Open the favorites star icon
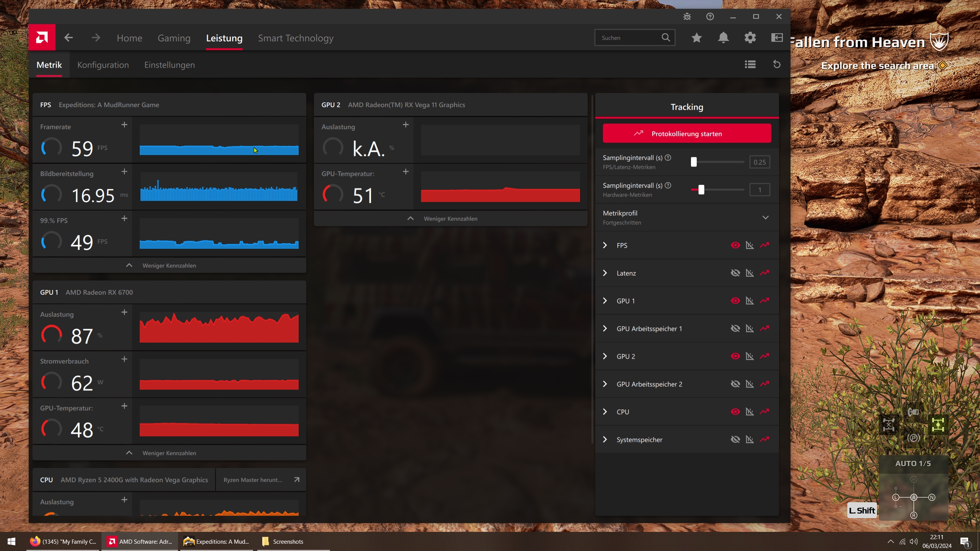 (696, 37)
